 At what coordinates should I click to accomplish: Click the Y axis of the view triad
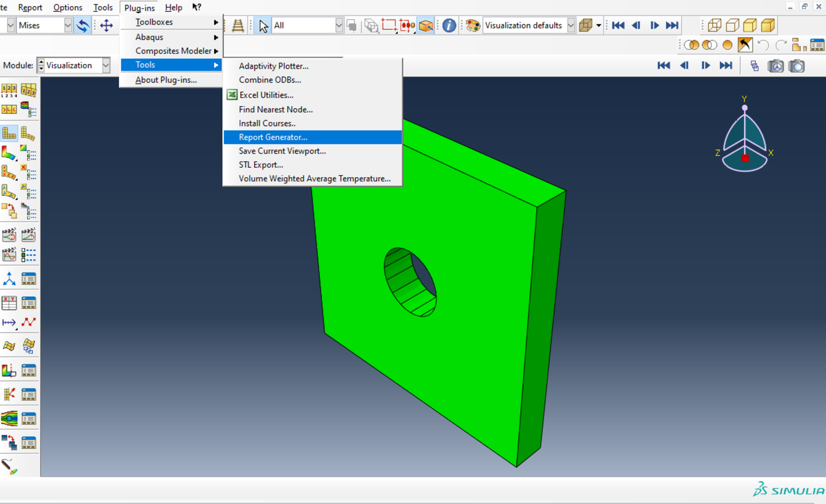point(744,108)
